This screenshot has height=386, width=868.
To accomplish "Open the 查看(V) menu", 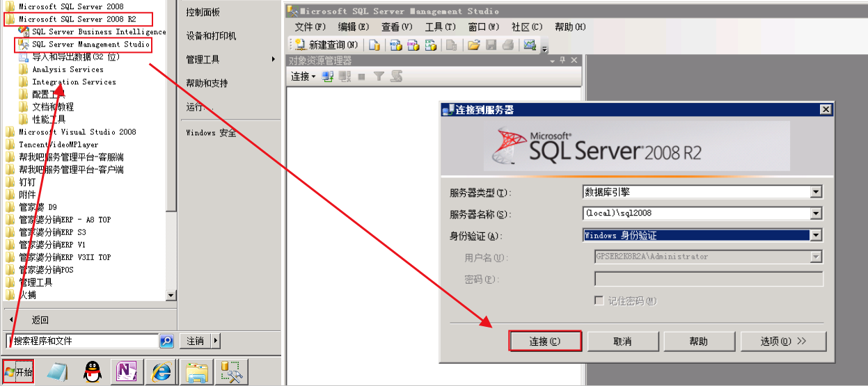I will point(397,27).
